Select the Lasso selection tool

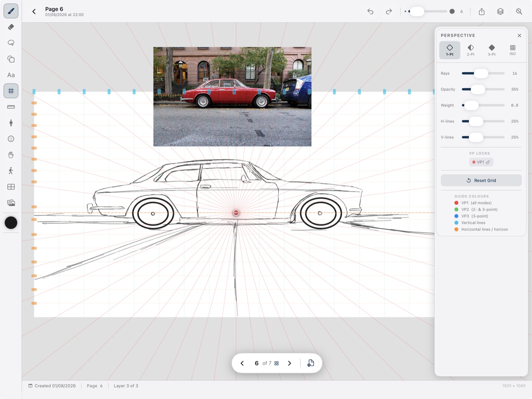[11, 43]
